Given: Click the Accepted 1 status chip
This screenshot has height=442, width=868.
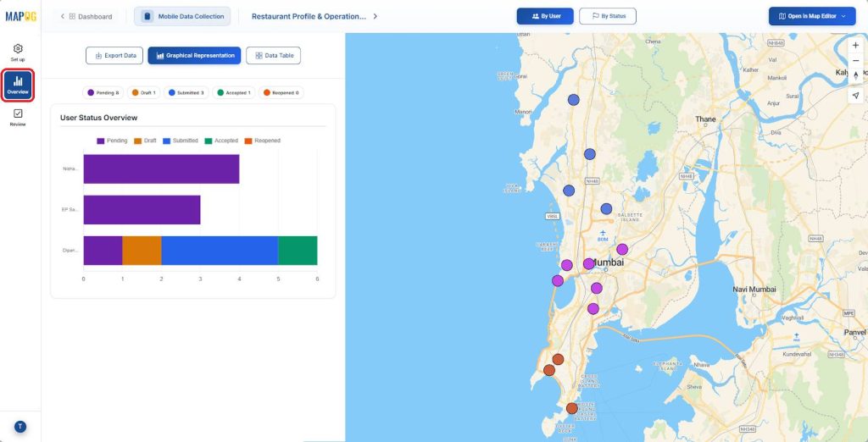Looking at the screenshot, I should tap(234, 93).
